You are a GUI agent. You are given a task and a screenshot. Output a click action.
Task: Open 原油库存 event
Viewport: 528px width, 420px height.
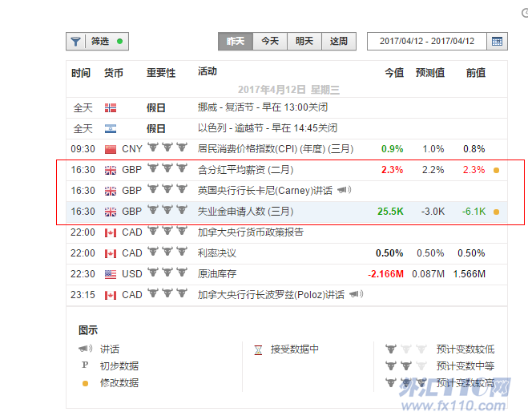coord(217,274)
